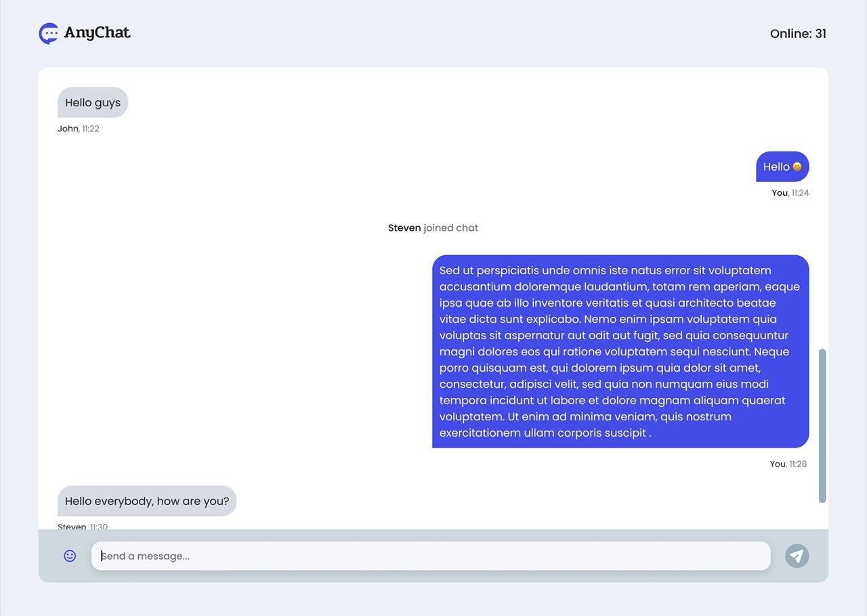Open the emoji picker smiley icon
The height and width of the screenshot is (616, 867).
(70, 556)
